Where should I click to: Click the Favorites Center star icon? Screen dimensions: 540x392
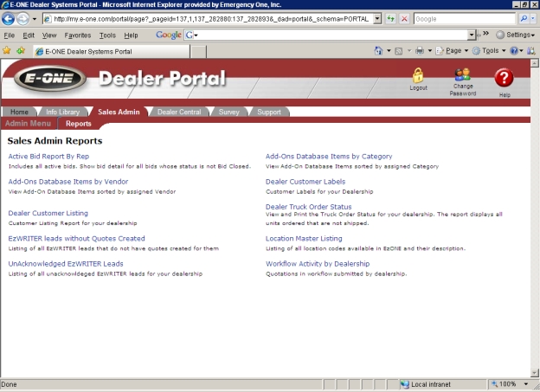tap(7, 51)
